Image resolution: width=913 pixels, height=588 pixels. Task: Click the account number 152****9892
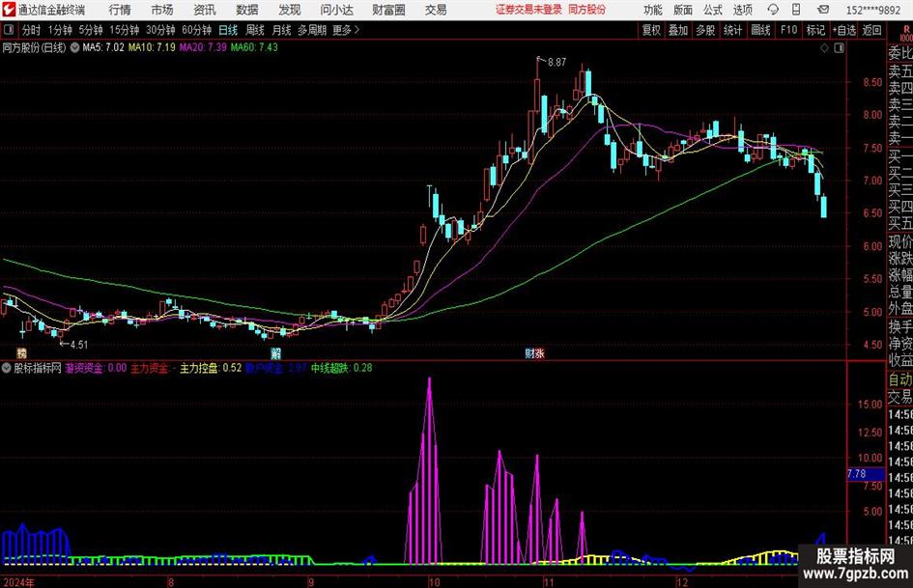pos(873,10)
